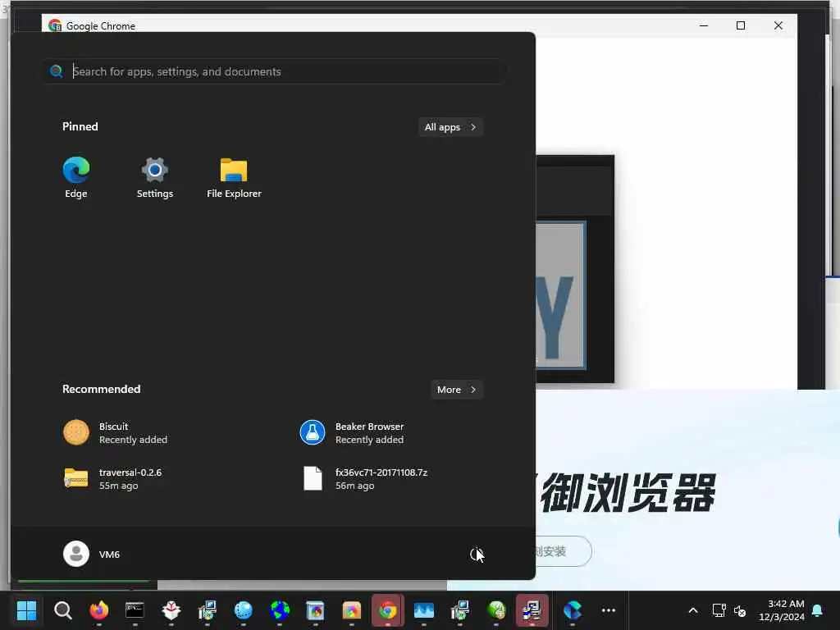840x630 pixels.
Task: Maximize the Google Chrome window
Action: (x=741, y=25)
